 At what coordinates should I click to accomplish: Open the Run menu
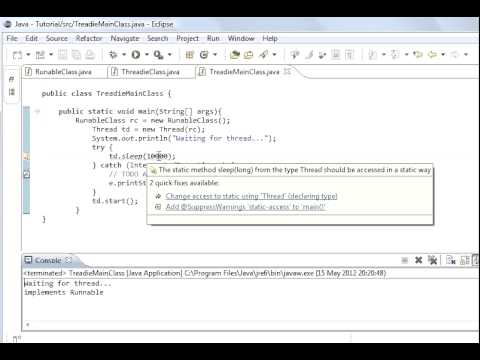(213, 38)
